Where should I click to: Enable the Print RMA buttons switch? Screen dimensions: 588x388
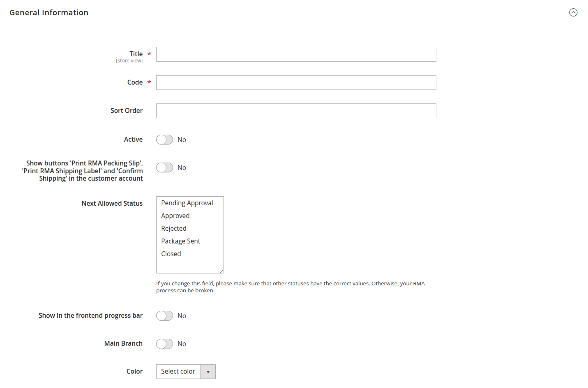[x=164, y=168]
